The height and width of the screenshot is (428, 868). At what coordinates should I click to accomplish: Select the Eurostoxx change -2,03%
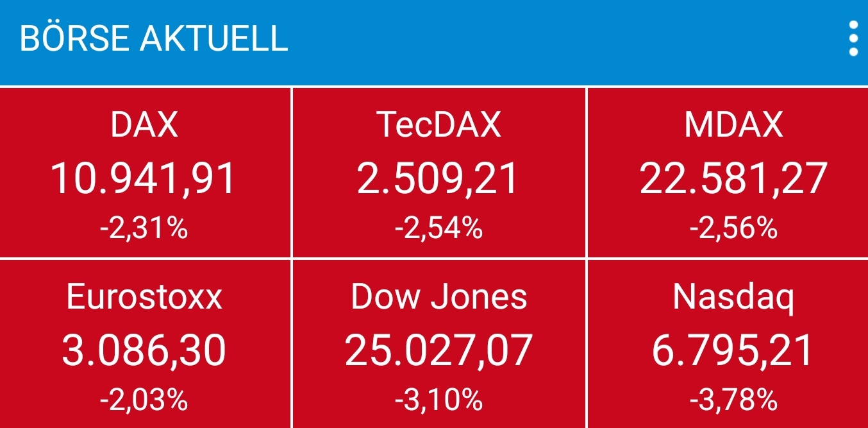coord(145,400)
